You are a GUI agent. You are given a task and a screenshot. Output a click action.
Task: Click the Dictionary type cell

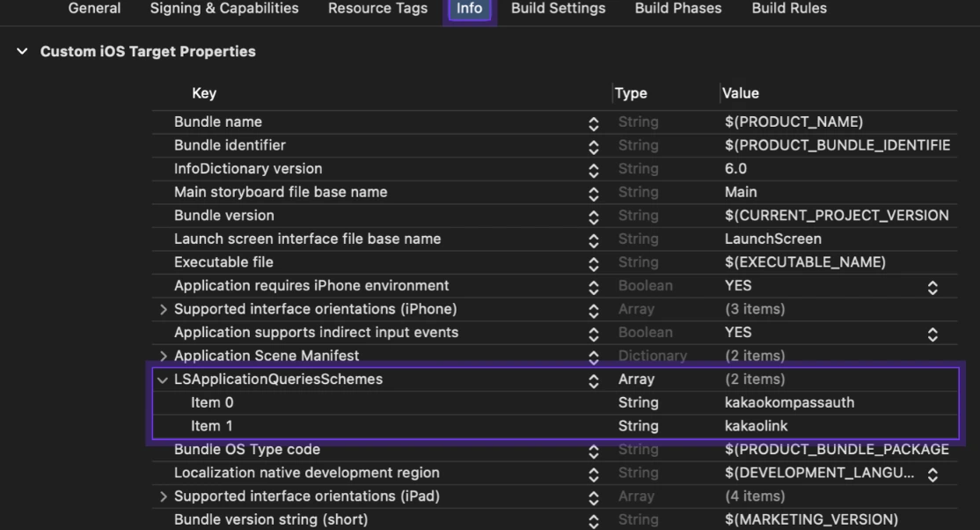pos(653,356)
